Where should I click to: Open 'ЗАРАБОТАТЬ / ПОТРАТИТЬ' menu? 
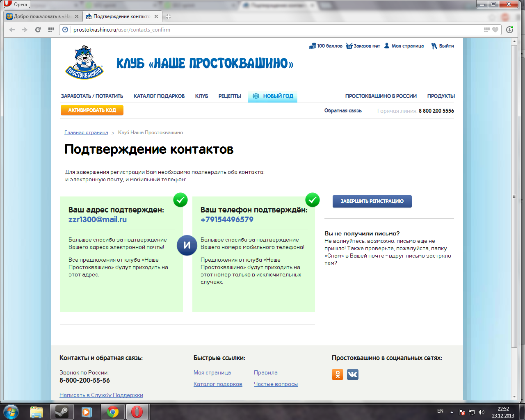tap(92, 96)
